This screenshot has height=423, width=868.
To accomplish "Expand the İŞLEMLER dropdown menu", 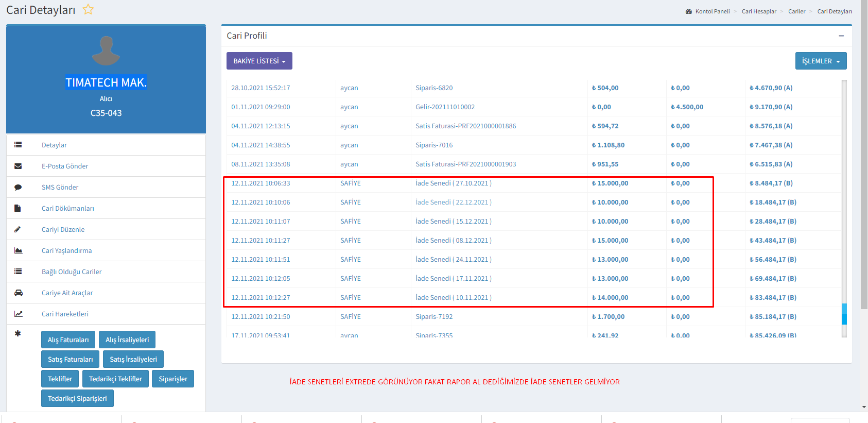I will coord(821,61).
